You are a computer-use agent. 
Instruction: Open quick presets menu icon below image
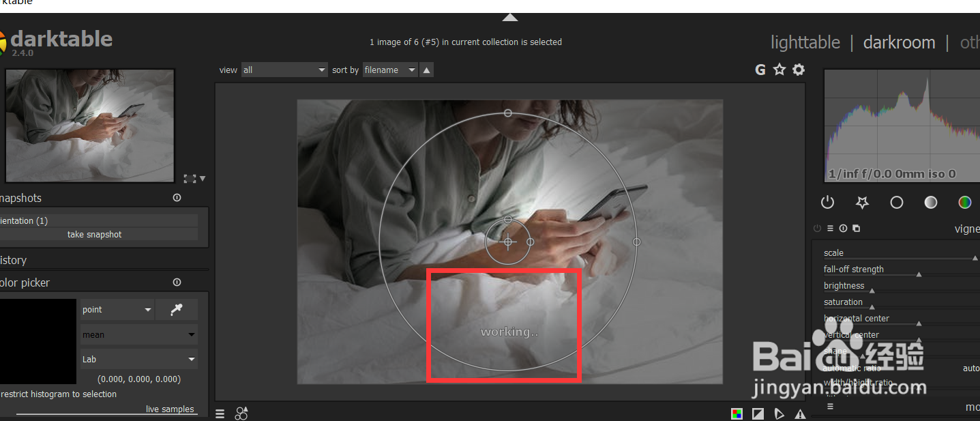(220, 413)
